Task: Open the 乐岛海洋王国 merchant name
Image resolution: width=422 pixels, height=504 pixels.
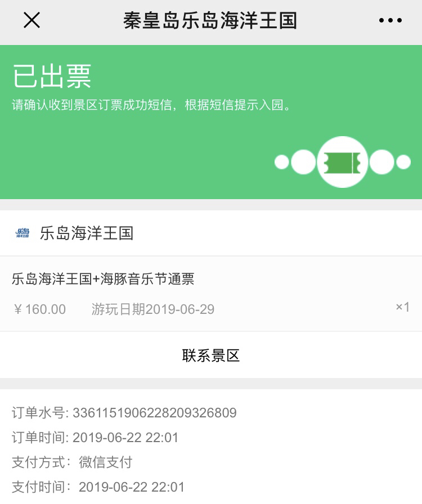Action: coord(87,233)
